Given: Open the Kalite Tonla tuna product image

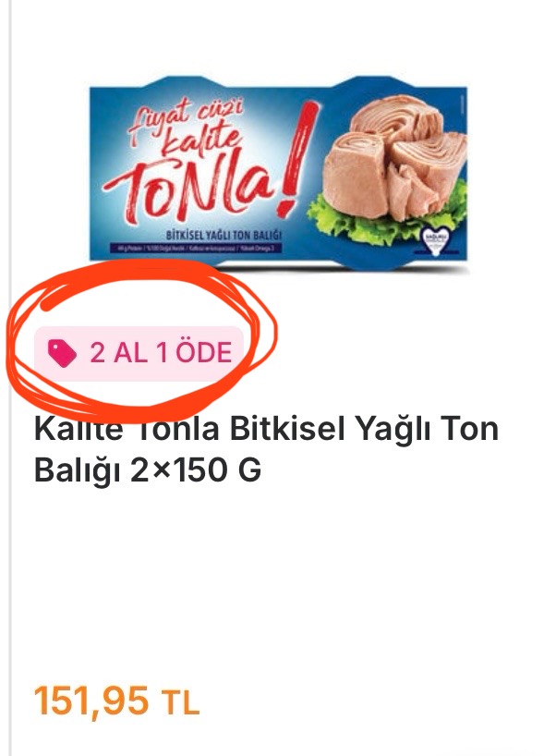Looking at the screenshot, I should click(279, 174).
